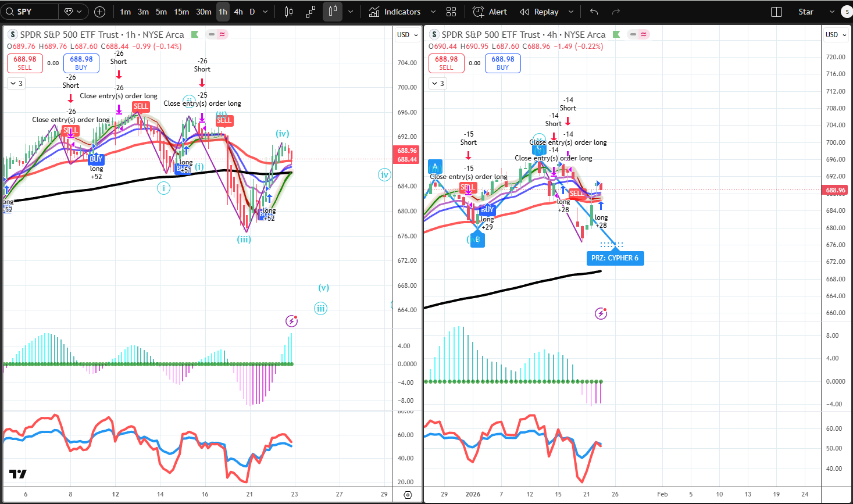Click the pink approx-equal pill on 1h chart
Image resolution: width=853 pixels, height=504 pixels.
coord(222,34)
